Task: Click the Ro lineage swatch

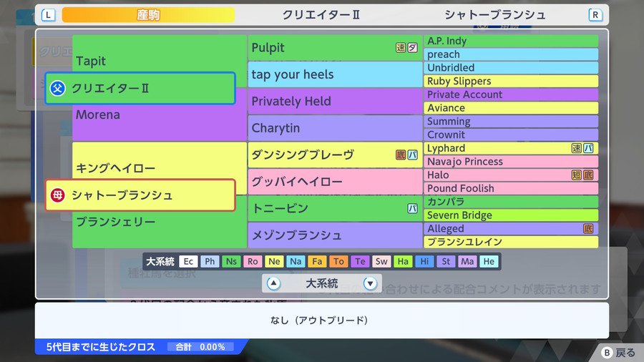Action: click(x=253, y=261)
